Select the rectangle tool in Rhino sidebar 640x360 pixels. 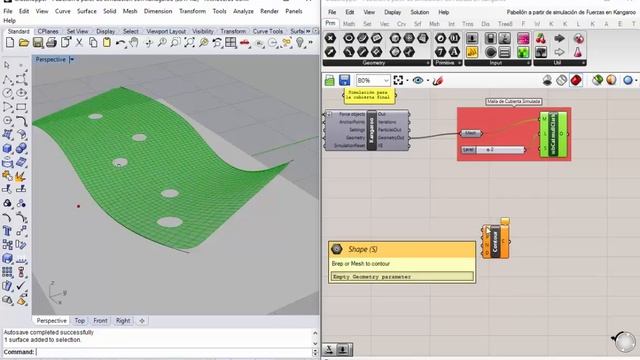click(21, 107)
